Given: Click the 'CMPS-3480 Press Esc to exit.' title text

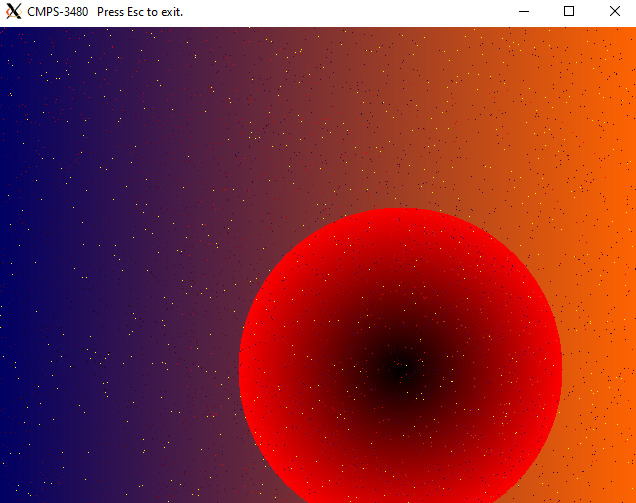Looking at the screenshot, I should (x=105, y=12).
